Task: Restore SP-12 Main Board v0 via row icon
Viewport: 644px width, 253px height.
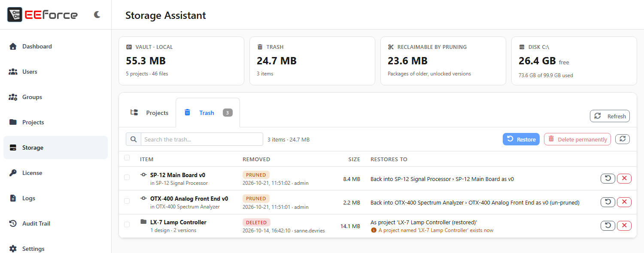Action: tap(608, 178)
